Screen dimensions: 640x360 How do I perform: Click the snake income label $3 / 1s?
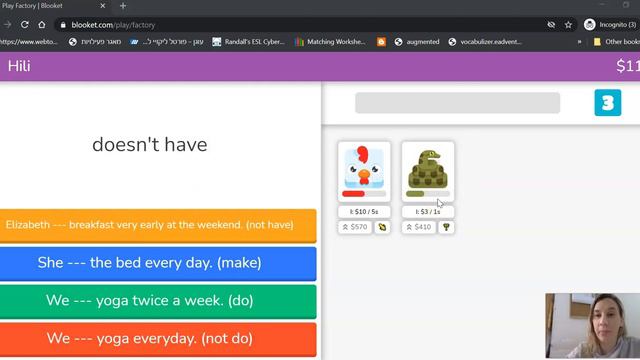click(428, 212)
